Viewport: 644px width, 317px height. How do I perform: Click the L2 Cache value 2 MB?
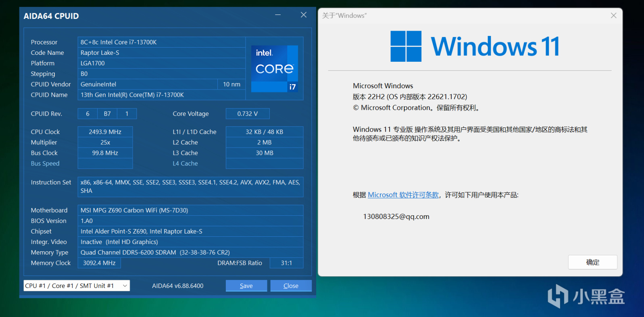[x=265, y=142]
